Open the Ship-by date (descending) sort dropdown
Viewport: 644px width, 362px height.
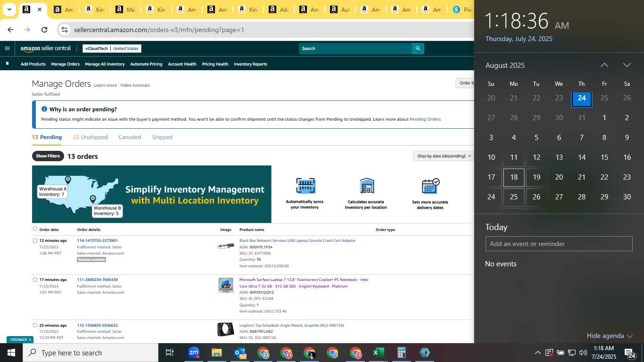(x=443, y=156)
